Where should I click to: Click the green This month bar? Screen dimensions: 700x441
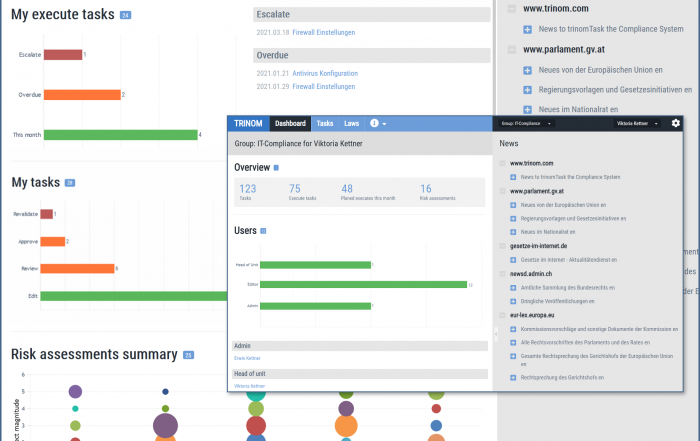point(121,135)
